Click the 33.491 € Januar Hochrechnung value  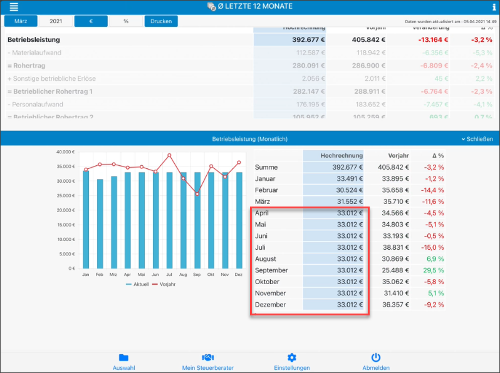349,179
